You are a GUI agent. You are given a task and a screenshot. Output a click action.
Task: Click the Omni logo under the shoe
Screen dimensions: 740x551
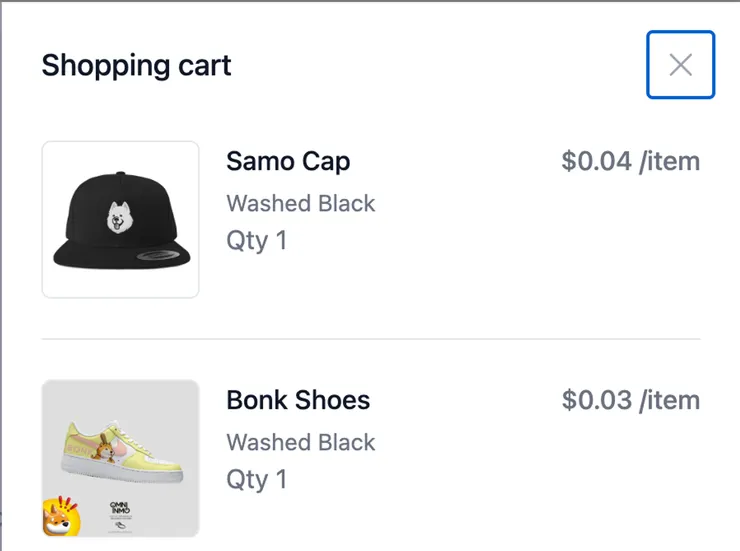click(121, 509)
